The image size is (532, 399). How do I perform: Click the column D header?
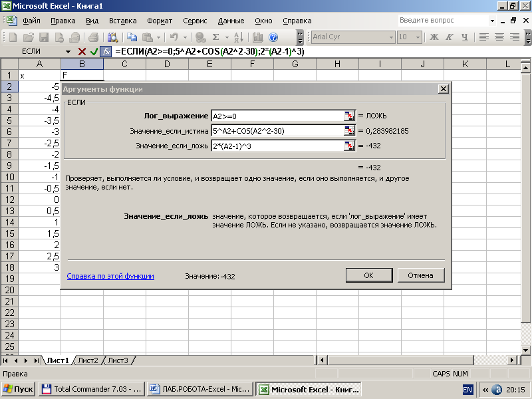click(167, 64)
